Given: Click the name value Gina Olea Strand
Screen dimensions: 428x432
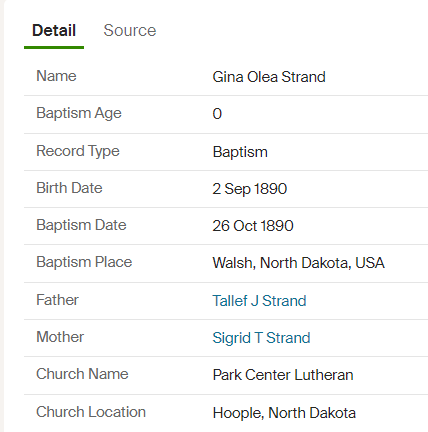Looking at the screenshot, I should point(269,77).
